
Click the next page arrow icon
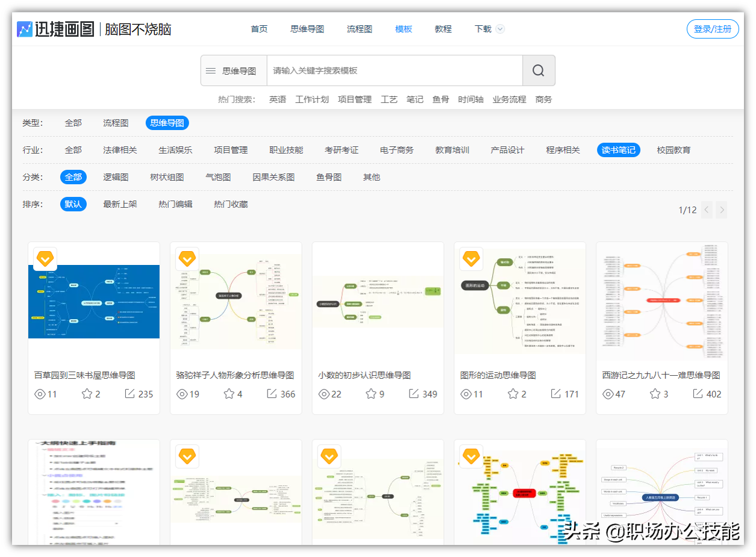coord(722,210)
